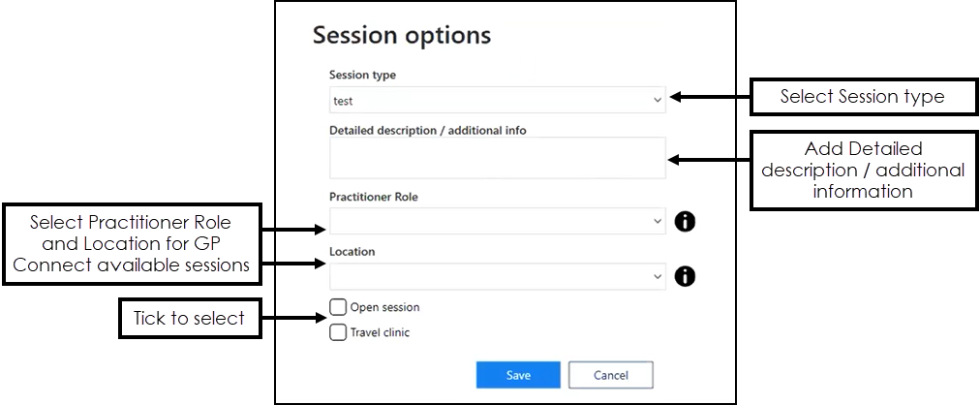Viewport: 980px width, 405px height.
Task: Click the 'Tick to select' callout box
Action: tap(190, 318)
